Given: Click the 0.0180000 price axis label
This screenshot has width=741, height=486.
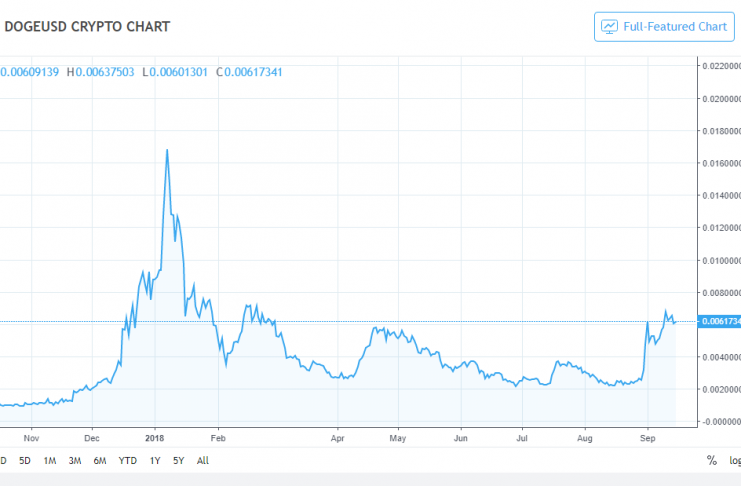Looking at the screenshot, I should [x=722, y=131].
